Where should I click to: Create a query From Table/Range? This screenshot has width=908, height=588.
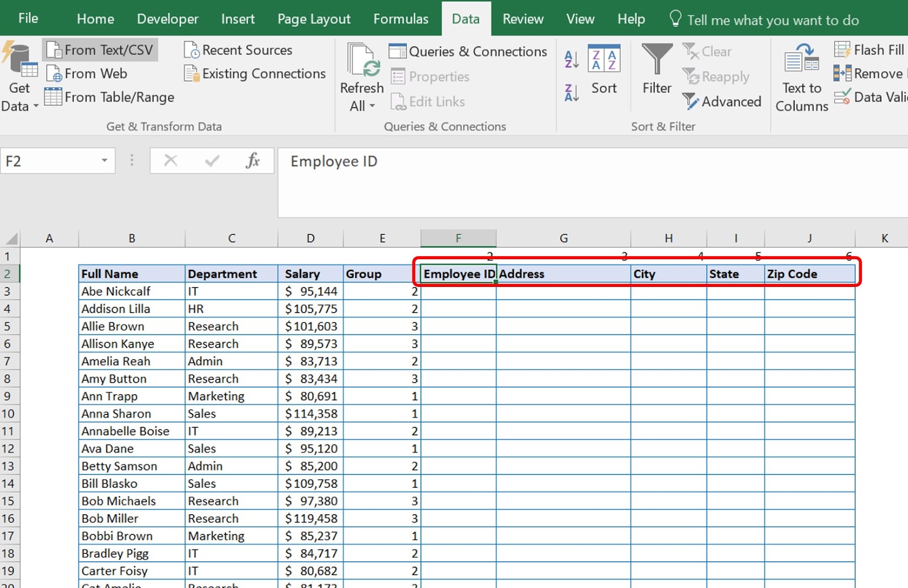tap(108, 97)
